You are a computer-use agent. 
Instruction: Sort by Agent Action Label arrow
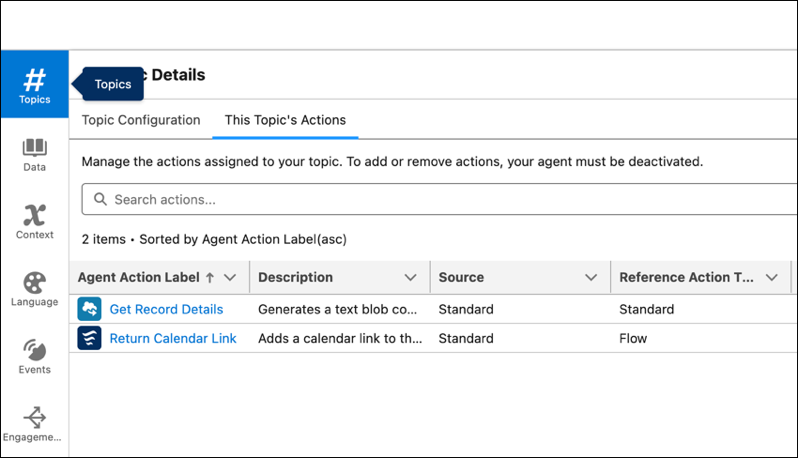[210, 277]
